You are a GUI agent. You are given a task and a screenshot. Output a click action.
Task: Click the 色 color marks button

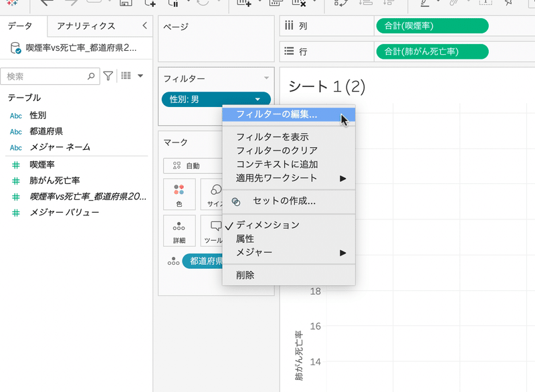click(179, 194)
